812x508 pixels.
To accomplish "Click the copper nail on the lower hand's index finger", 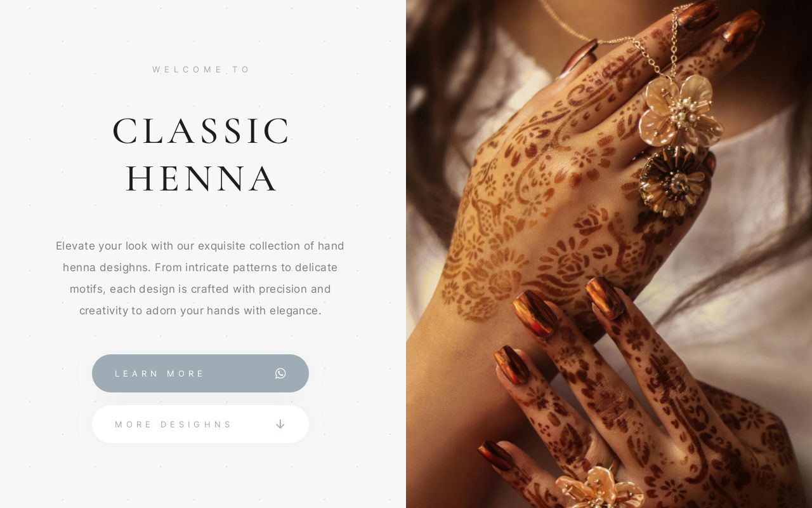I will point(605,297).
